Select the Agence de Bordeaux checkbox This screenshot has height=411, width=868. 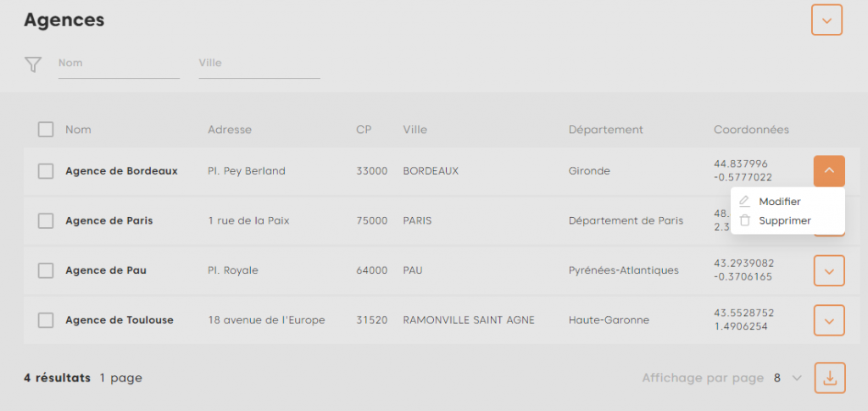[46, 171]
